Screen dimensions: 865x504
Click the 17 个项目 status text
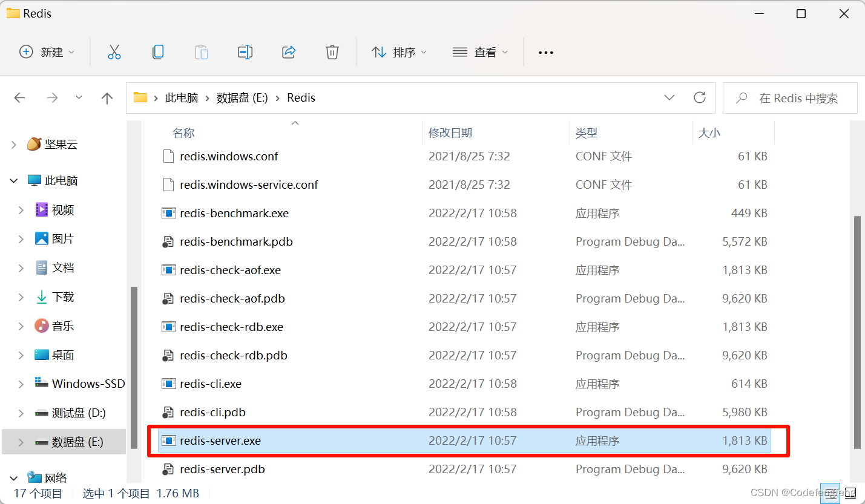click(38, 493)
